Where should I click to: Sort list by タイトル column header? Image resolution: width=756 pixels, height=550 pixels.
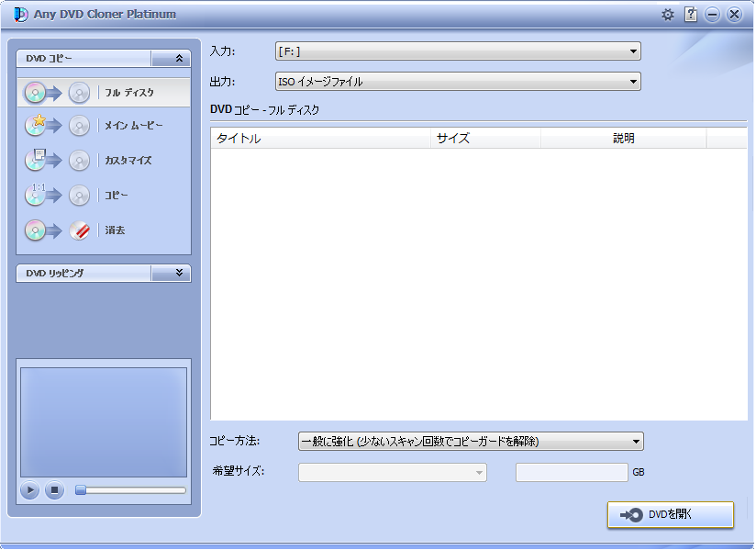[320, 139]
